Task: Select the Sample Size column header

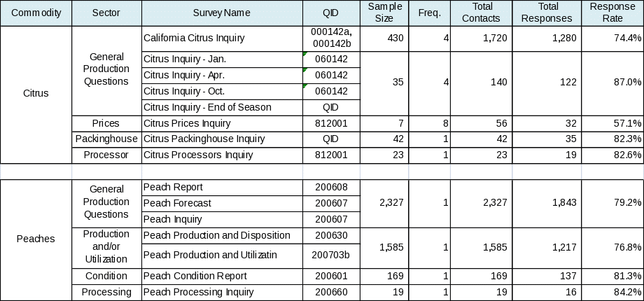Action: (x=384, y=13)
